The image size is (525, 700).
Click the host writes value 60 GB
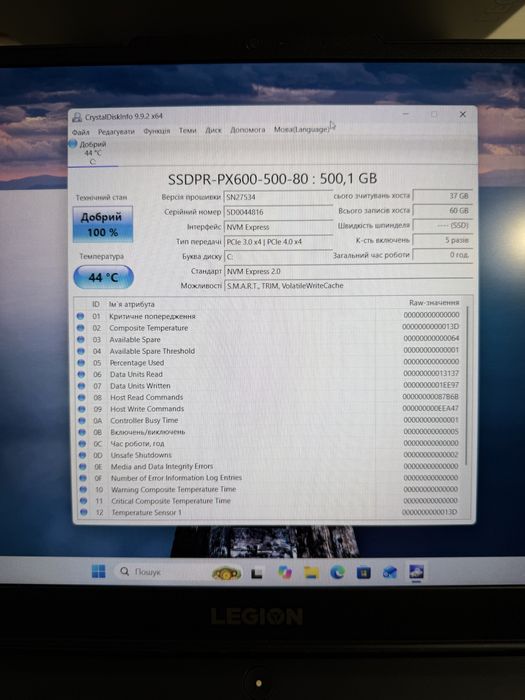442,210
